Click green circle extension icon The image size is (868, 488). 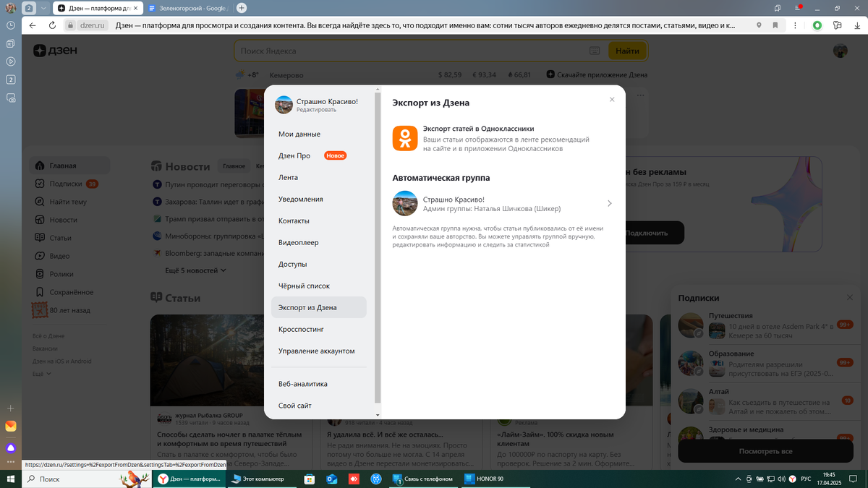[x=817, y=25]
